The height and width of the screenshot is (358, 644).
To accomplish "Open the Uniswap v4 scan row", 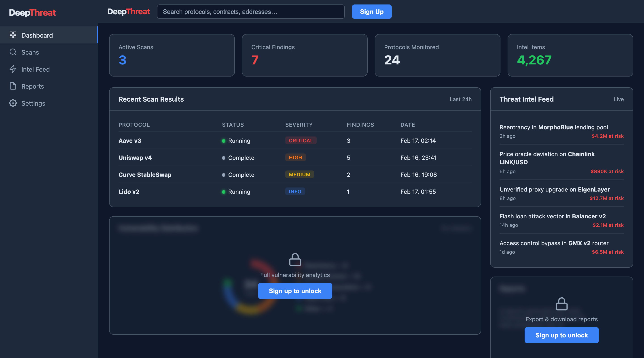I will (135, 158).
